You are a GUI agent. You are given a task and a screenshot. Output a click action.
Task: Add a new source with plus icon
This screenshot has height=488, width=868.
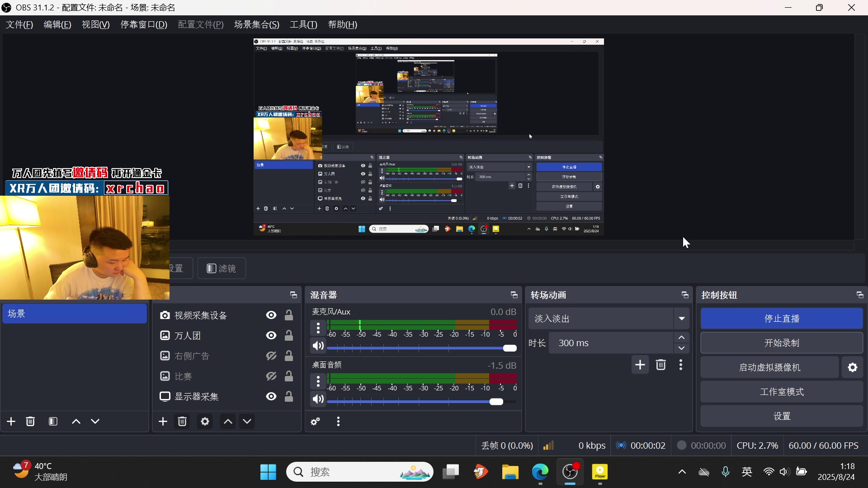coord(163,422)
